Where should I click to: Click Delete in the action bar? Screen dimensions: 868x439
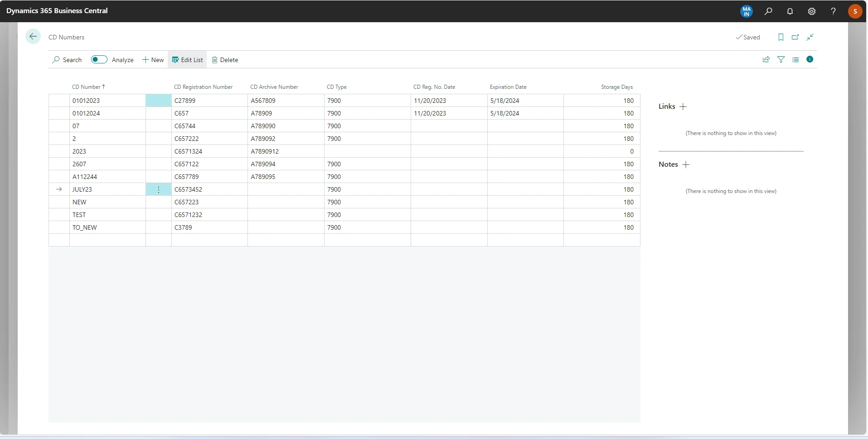pos(225,60)
